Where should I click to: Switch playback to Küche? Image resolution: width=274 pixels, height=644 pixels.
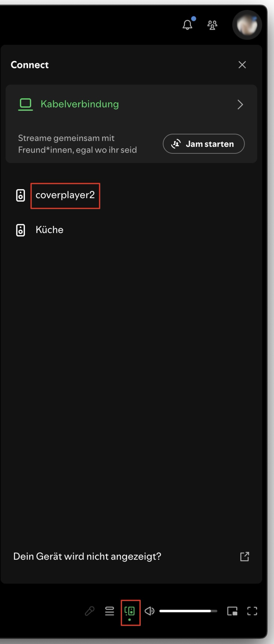point(49,230)
